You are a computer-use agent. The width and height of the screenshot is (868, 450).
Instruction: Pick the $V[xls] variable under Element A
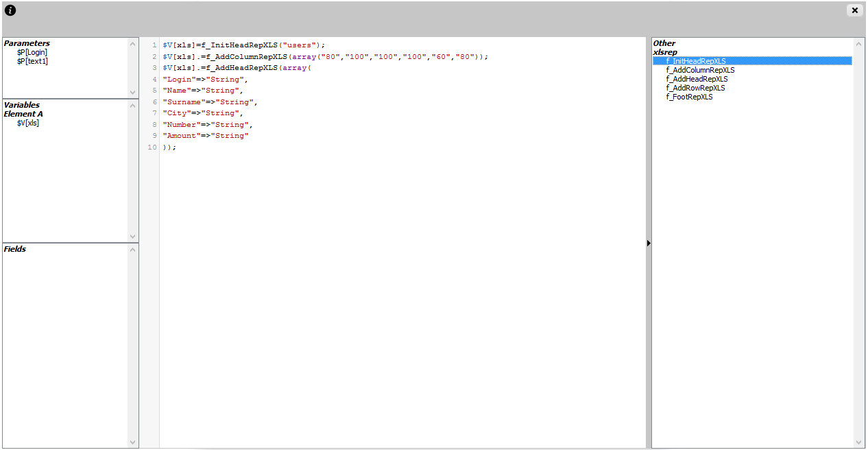click(x=28, y=123)
